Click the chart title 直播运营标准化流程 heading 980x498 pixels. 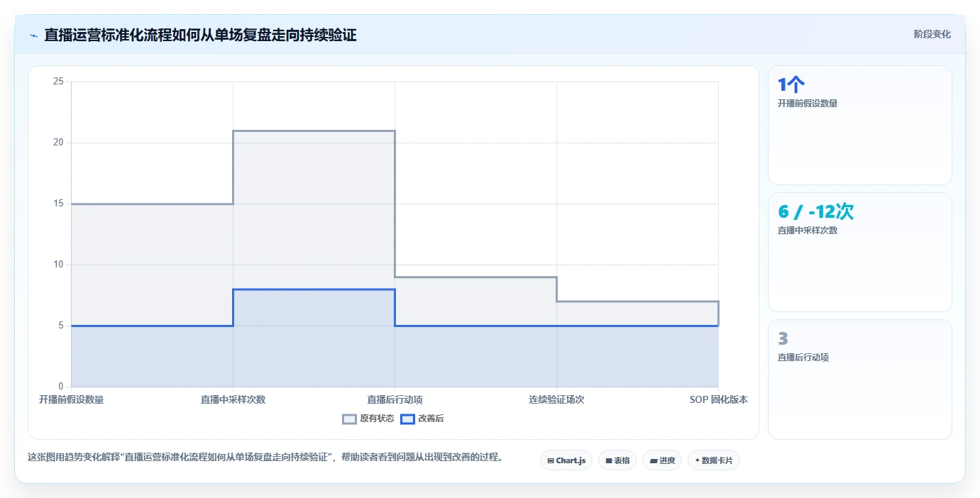pos(200,35)
